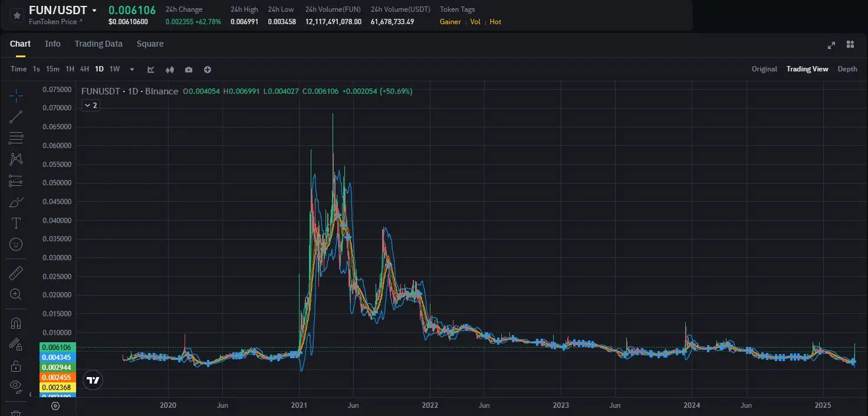Select the 1W interval

[x=114, y=69]
